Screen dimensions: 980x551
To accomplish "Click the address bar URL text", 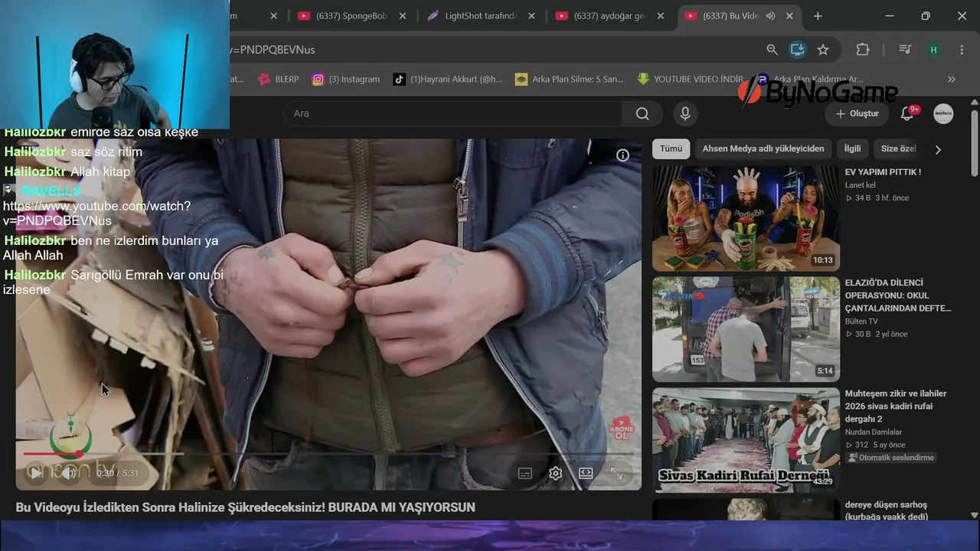I will [x=273, y=50].
